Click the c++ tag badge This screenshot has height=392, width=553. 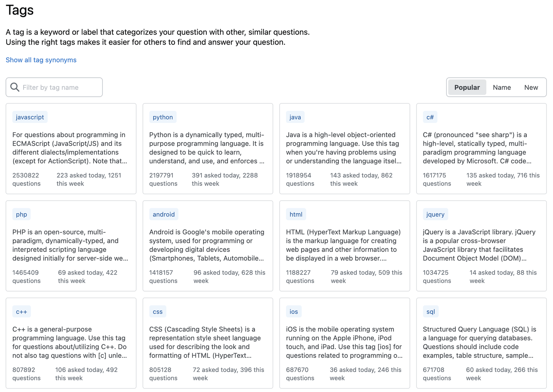(x=21, y=312)
